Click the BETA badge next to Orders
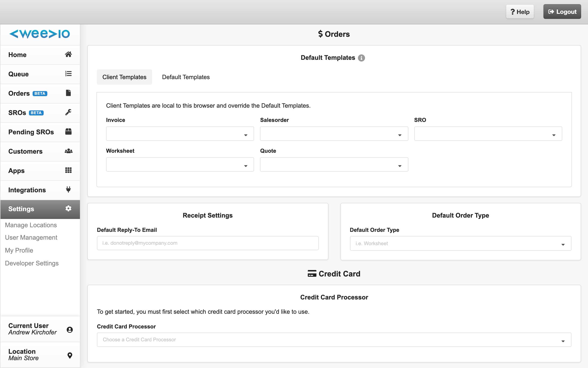 (x=40, y=93)
